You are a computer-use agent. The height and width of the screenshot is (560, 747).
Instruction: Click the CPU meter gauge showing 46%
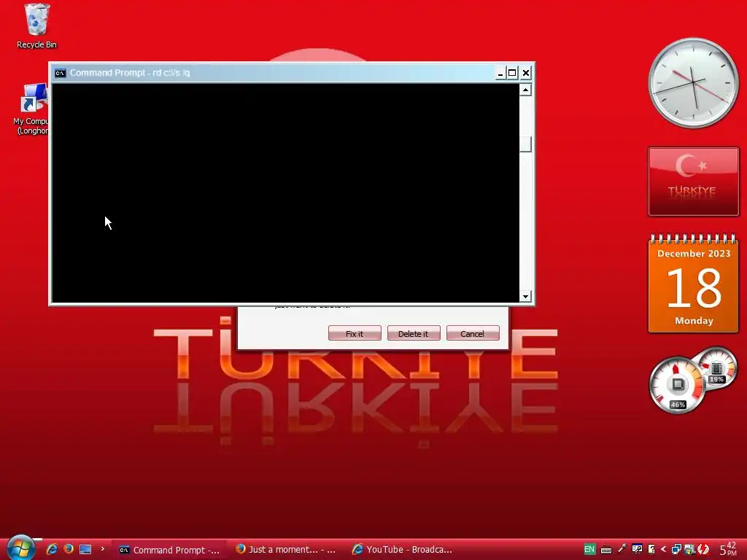[x=676, y=385]
